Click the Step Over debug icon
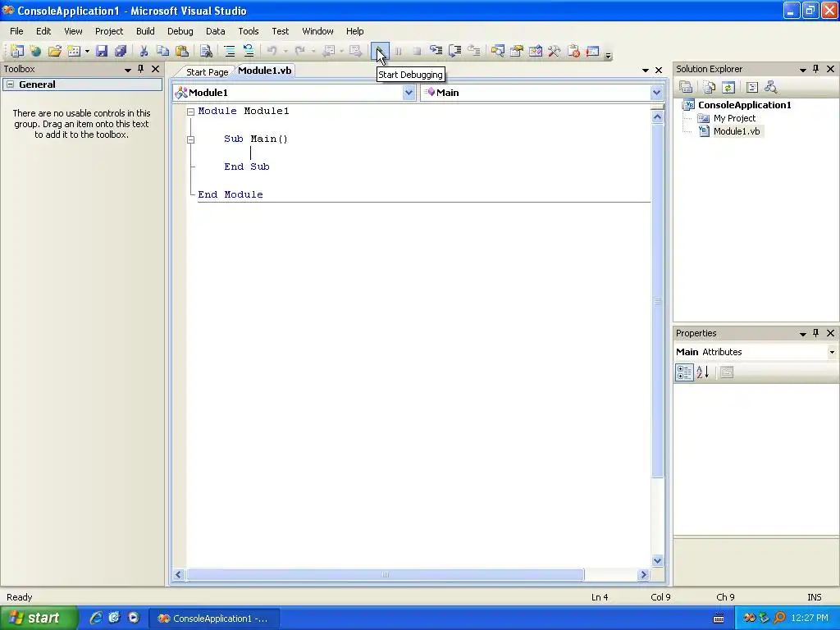The image size is (840, 630). (x=454, y=51)
